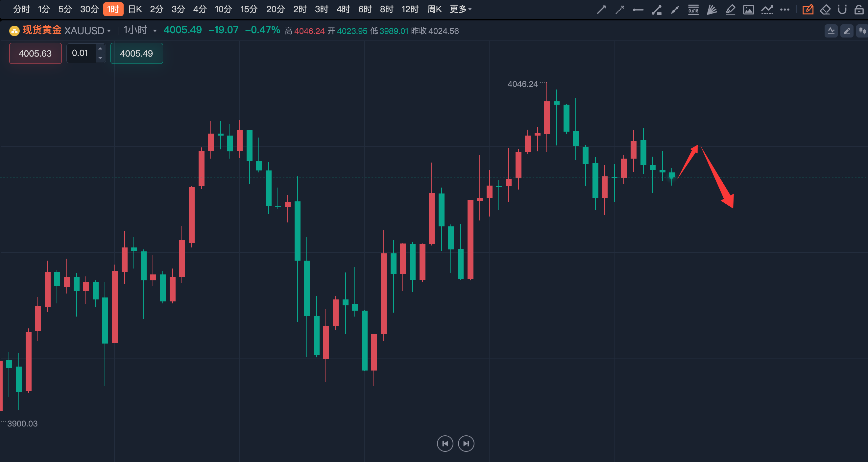Click the red 4005.63 sell price button
This screenshot has height=462, width=868.
click(36, 53)
